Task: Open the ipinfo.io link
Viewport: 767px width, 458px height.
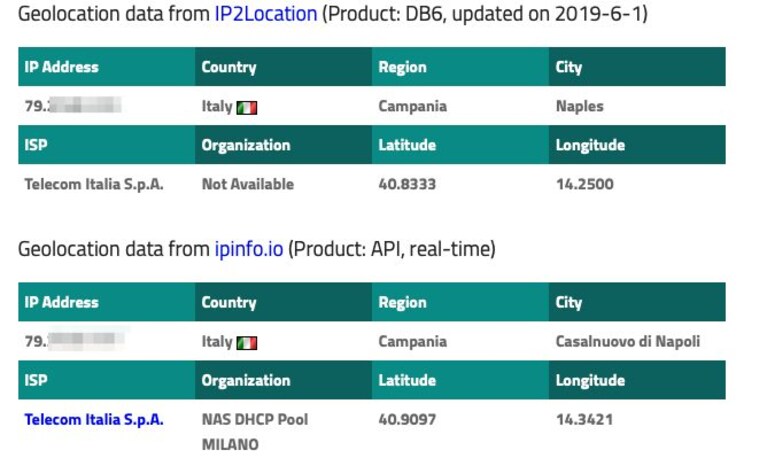Action: tap(248, 249)
